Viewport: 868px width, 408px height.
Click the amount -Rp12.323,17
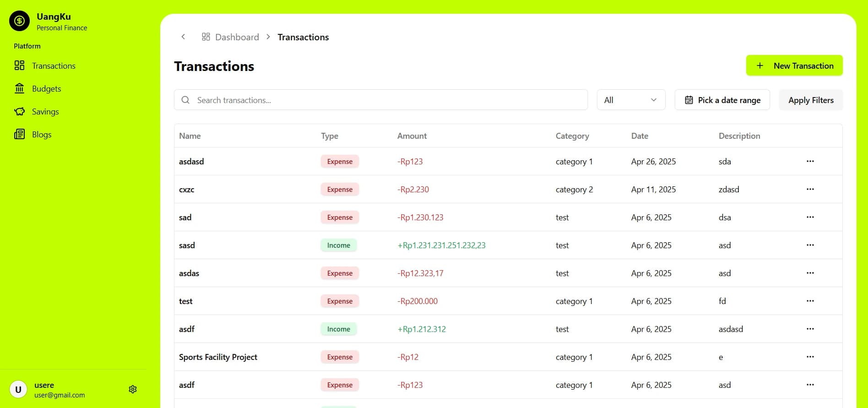coord(420,273)
